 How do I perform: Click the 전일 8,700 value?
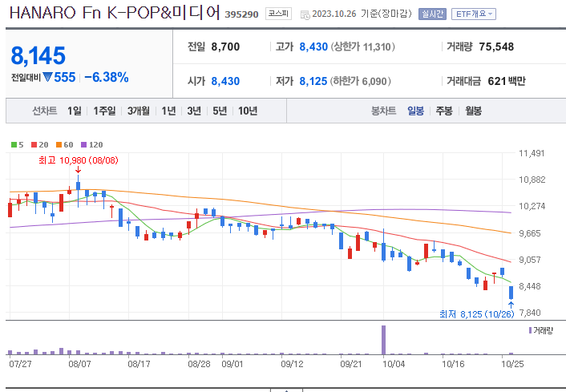(x=225, y=47)
